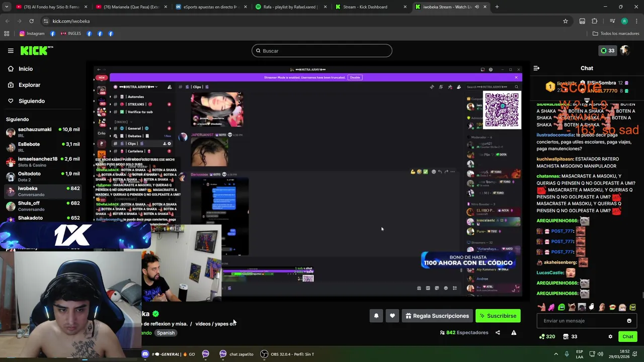Image resolution: width=644 pixels, height=362 pixels.
Task: Open the channel points showing 320
Action: [x=547, y=337]
